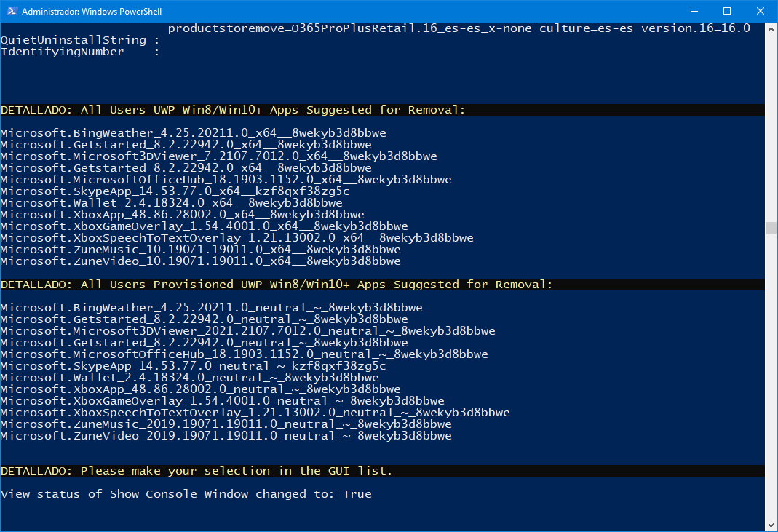Click the Microsoft.BingWeather x64 package line
Image resolution: width=778 pixels, height=532 pixels.
[193, 133]
